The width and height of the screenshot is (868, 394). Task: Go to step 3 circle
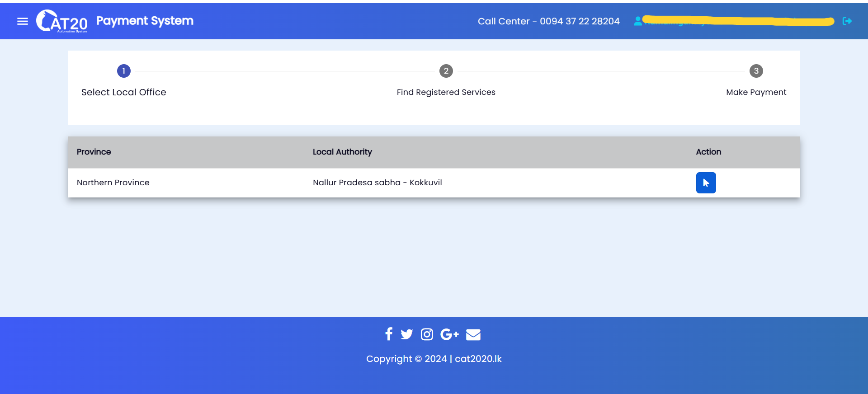[x=756, y=71]
